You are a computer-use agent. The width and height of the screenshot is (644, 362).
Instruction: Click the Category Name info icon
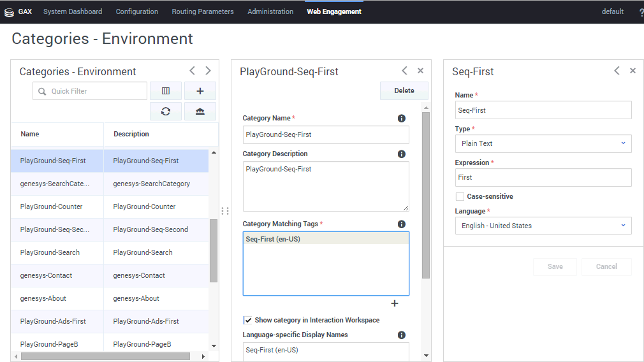(402, 119)
